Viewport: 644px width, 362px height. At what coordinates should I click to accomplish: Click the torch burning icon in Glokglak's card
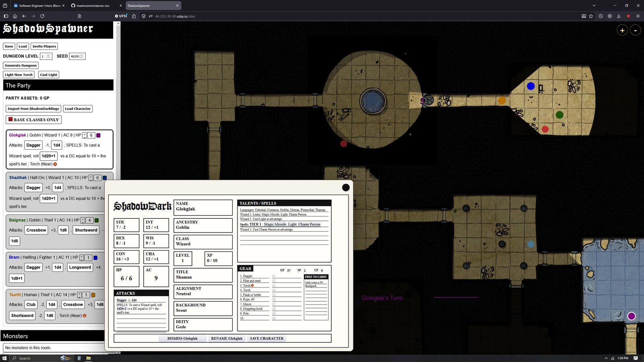pyautogui.click(x=55, y=164)
